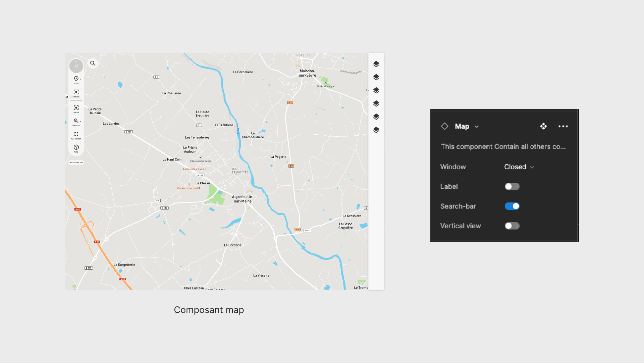The image size is (644, 363).
Task: Click the bottom layers icon in the right strip
Action: [376, 130]
